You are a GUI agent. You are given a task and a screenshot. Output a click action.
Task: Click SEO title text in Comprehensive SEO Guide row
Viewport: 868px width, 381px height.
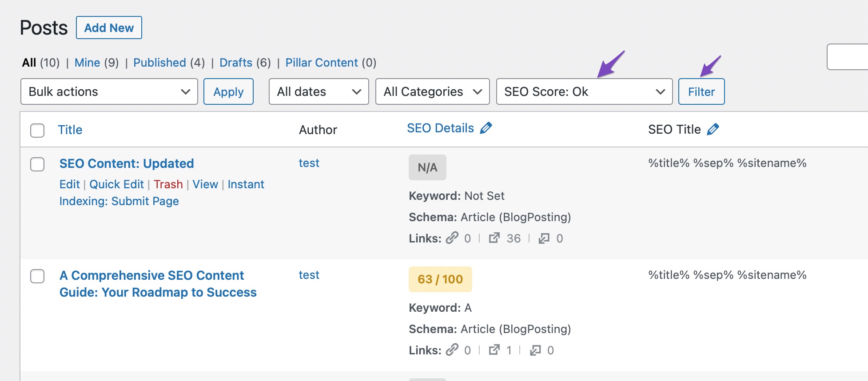727,275
